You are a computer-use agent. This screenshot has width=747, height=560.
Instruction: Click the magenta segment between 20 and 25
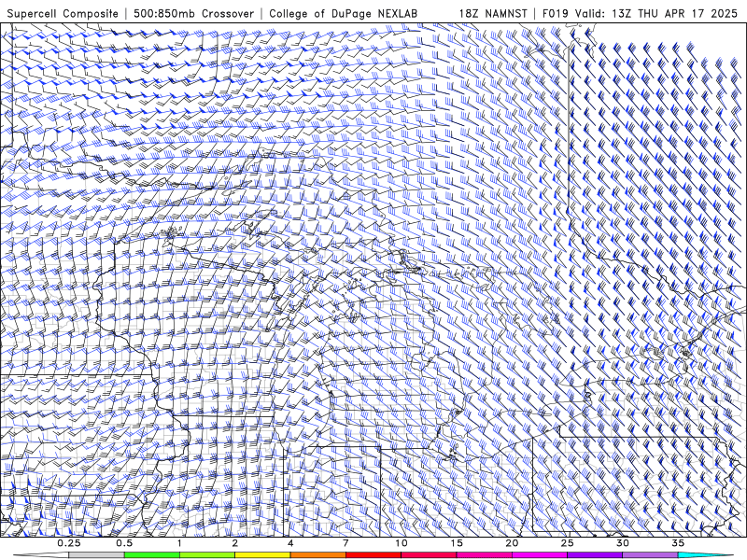(540, 555)
